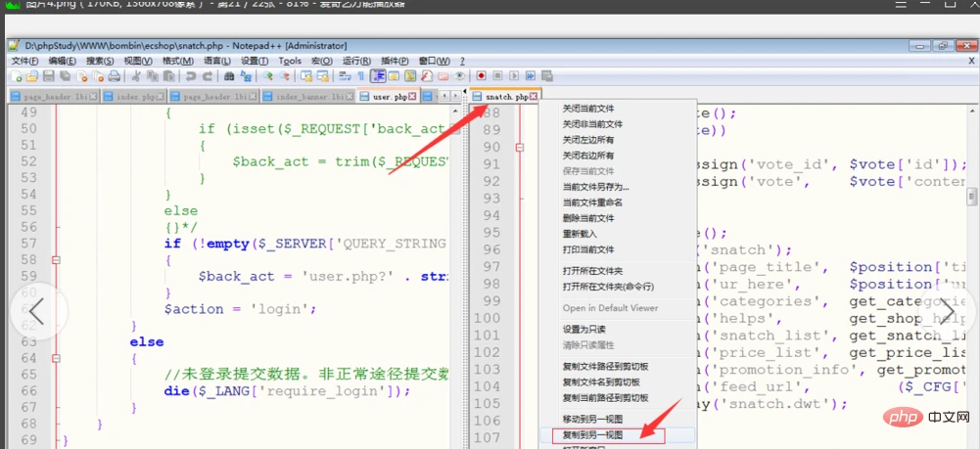Create a new file with the toolbar icon
The width and height of the screenshot is (980, 449).
tap(17, 76)
